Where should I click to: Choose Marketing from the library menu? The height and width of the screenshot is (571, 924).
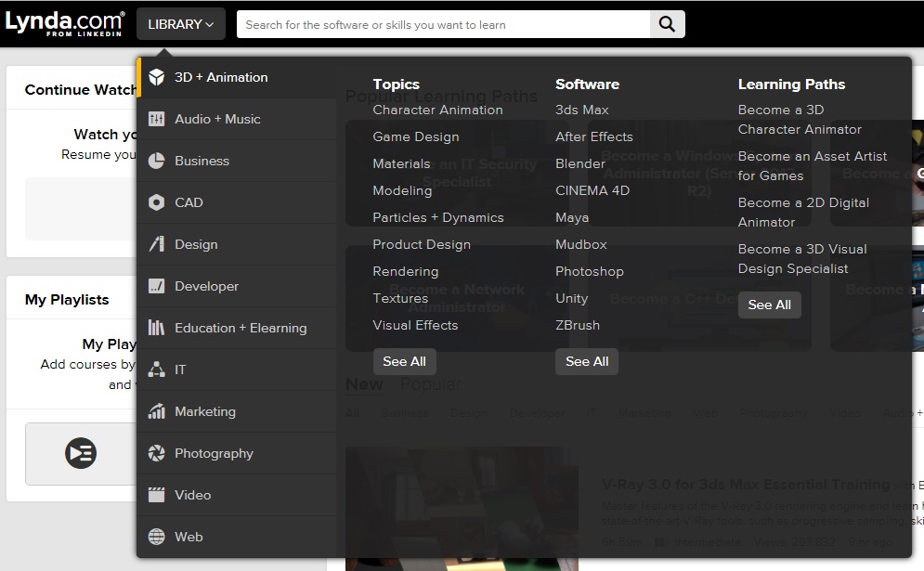(205, 411)
